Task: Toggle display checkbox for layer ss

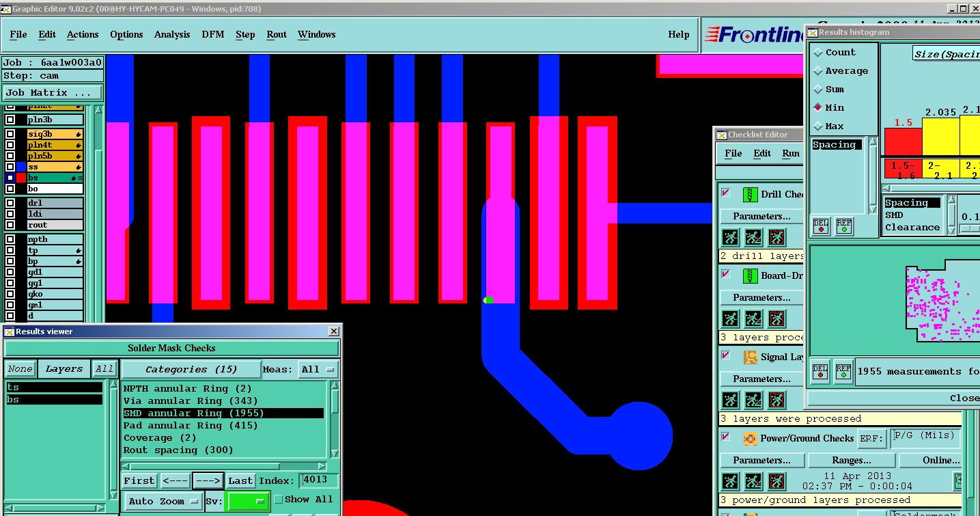Action: (10, 167)
